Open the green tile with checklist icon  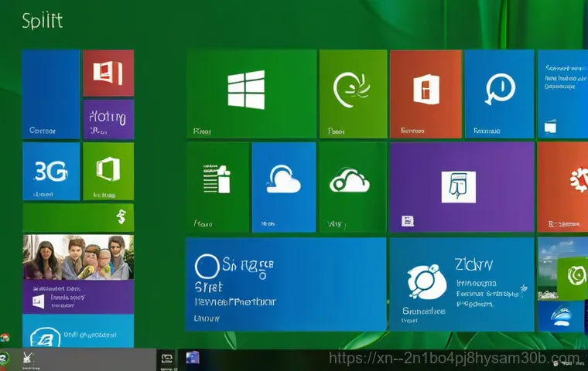tap(218, 187)
